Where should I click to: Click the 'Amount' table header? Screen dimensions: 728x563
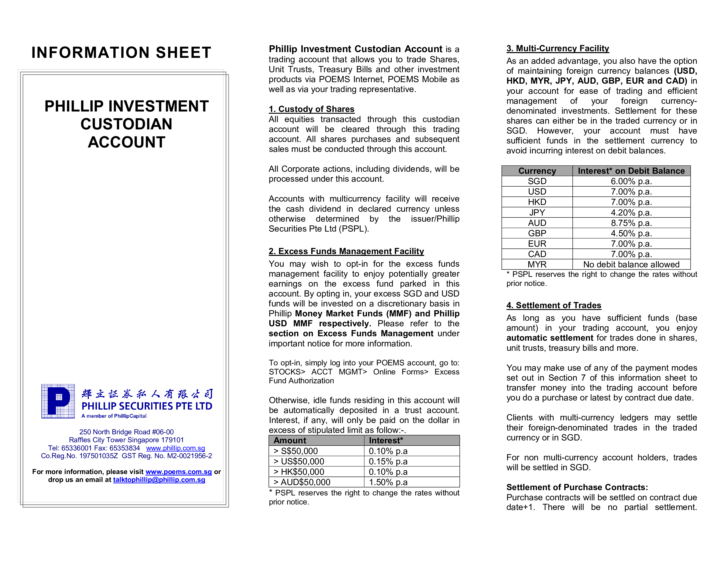(x=316, y=440)
